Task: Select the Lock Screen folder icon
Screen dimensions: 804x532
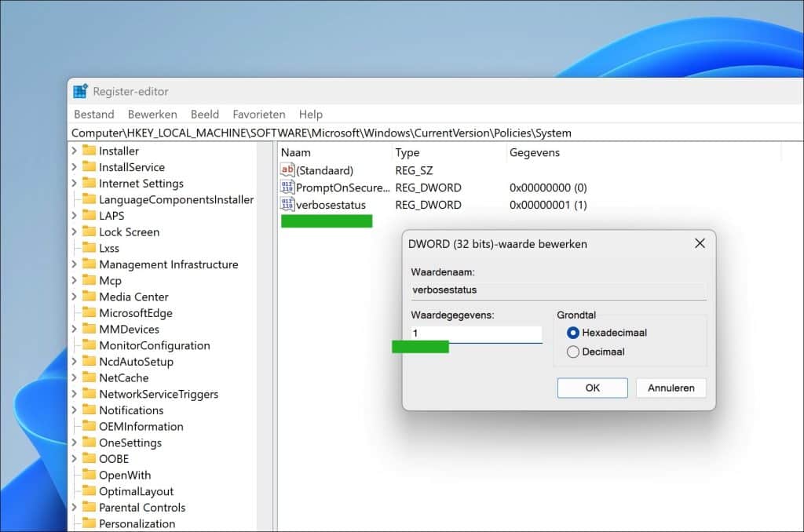Action: pyautogui.click(x=89, y=232)
